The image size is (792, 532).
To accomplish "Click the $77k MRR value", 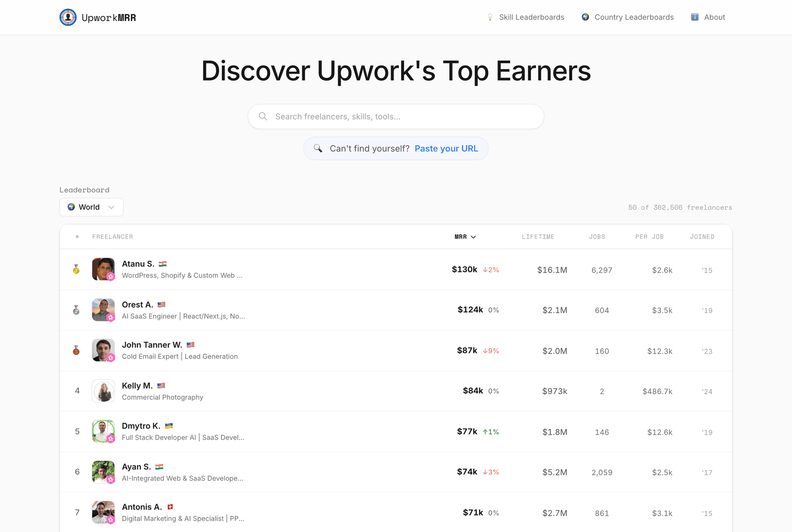I will tap(467, 431).
